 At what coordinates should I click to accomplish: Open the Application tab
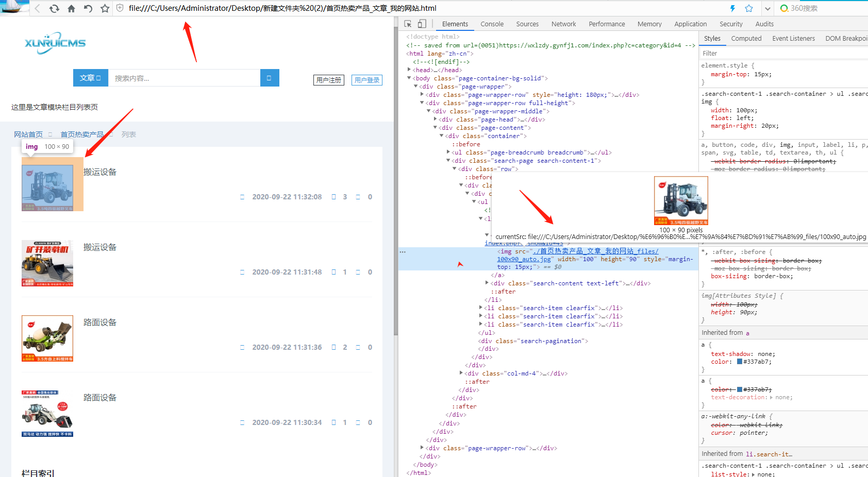point(690,24)
